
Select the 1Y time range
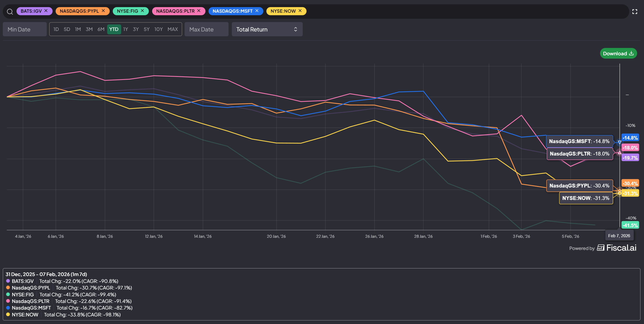click(125, 29)
